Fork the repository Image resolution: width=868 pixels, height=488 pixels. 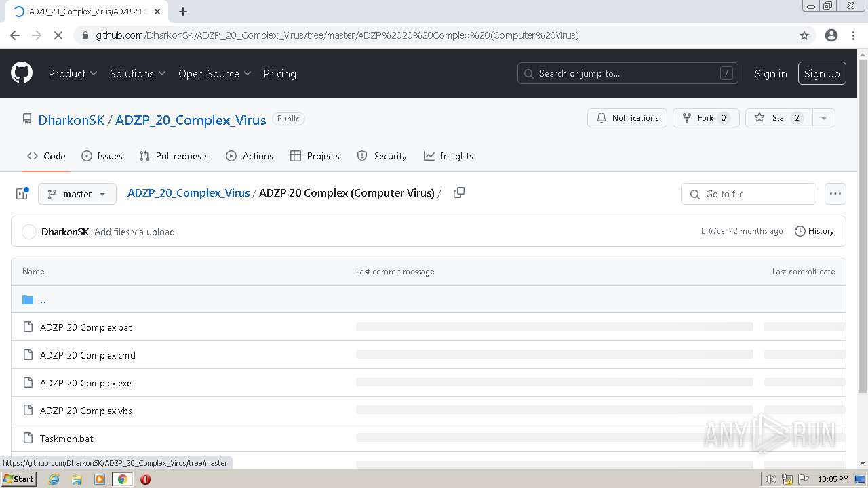point(706,118)
